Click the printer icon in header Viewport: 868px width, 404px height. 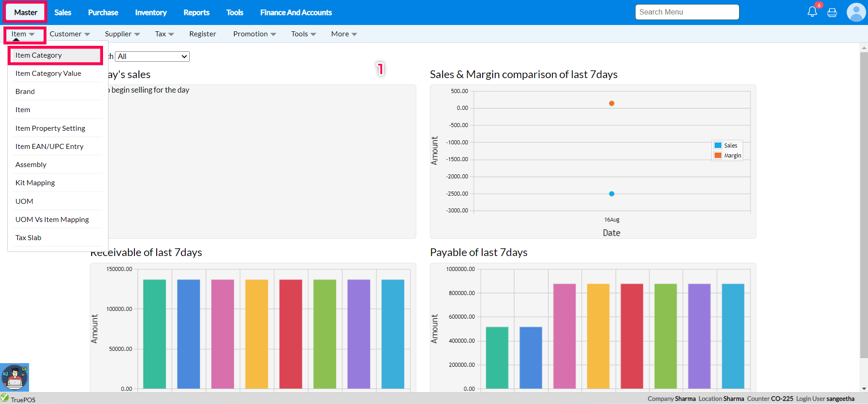(x=832, y=13)
